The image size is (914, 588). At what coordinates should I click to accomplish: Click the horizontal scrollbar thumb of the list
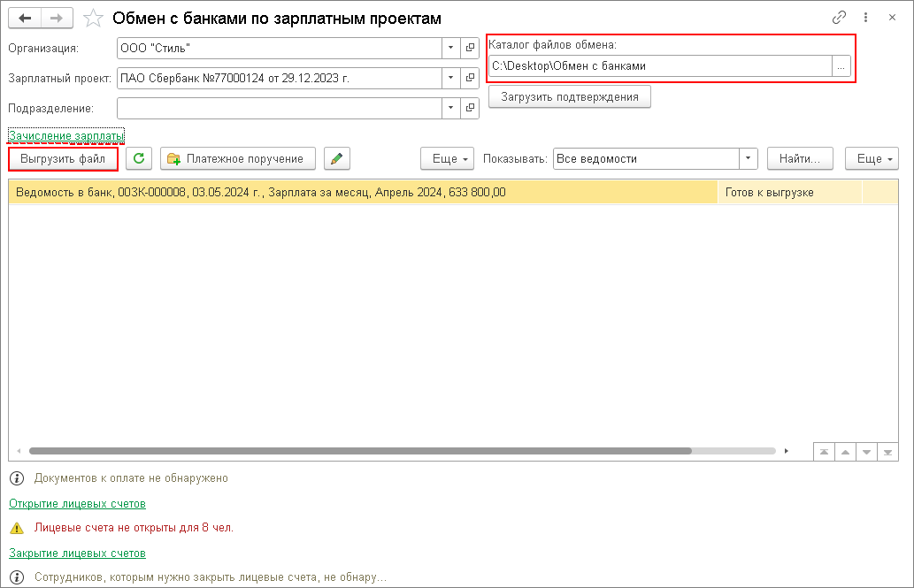[359, 451]
